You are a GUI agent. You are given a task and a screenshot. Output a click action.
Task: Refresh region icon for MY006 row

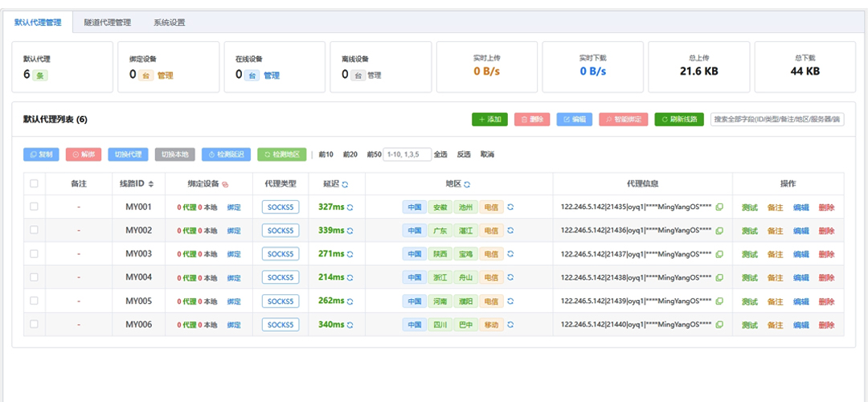pos(510,325)
